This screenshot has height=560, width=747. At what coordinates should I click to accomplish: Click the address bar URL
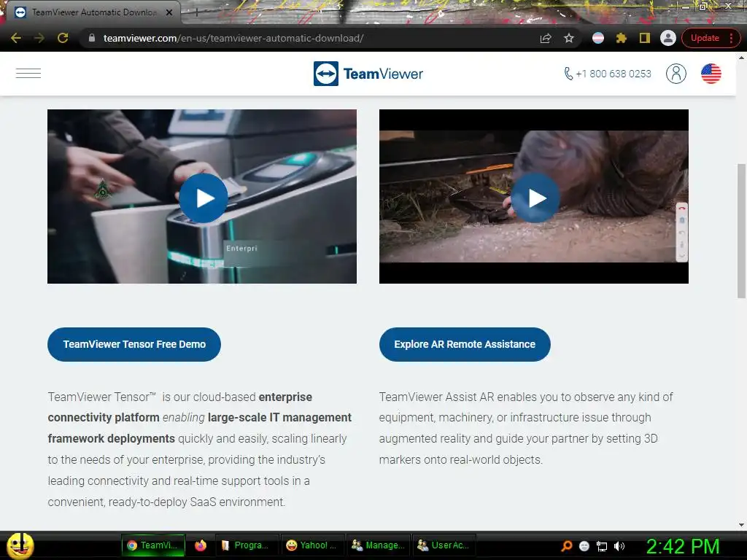(x=233, y=38)
